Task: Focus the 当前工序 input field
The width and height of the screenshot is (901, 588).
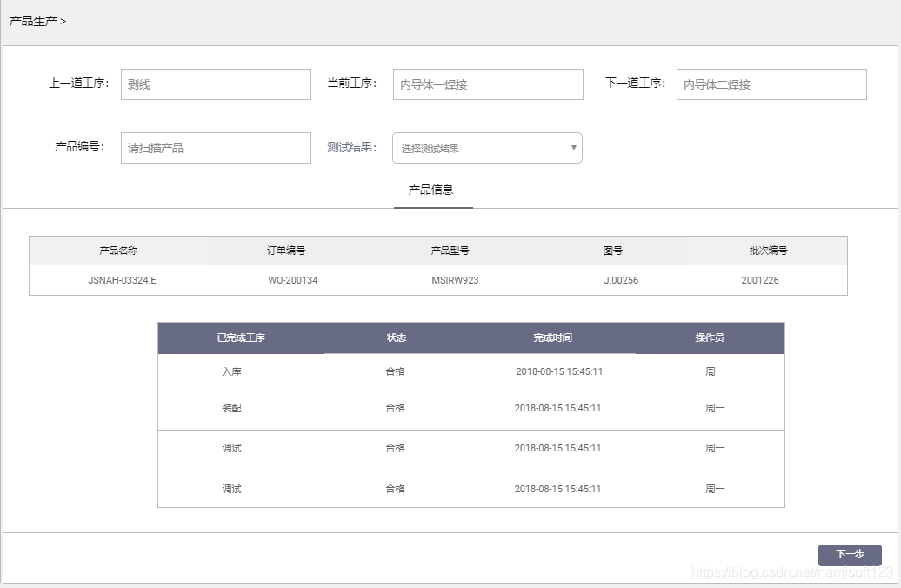Action: 489,84
